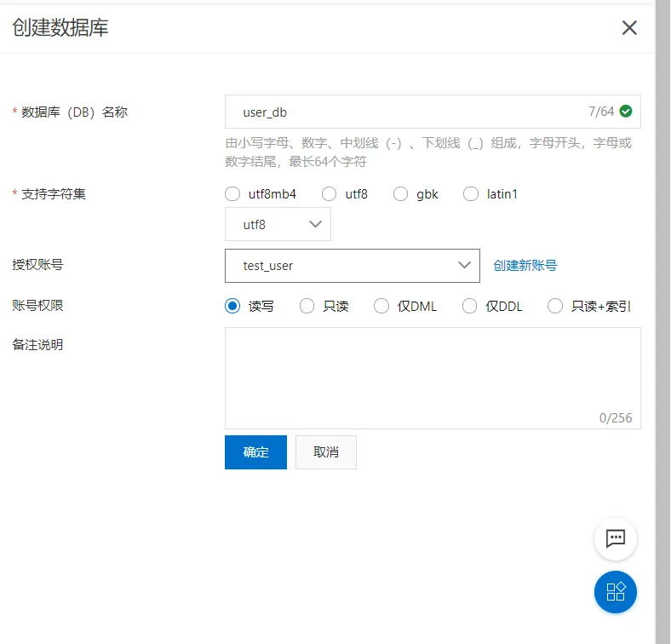The width and height of the screenshot is (671, 644).
Task: Click the page vertical scrollbar
Action: pyautogui.click(x=662, y=322)
